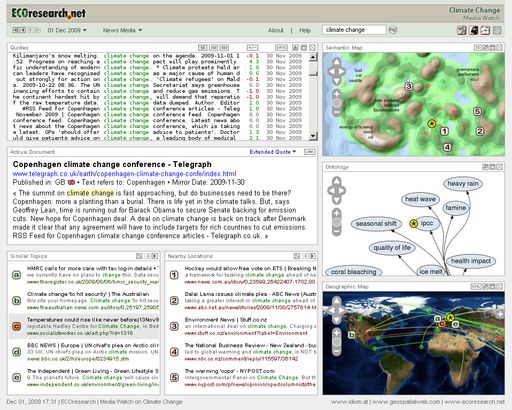The image size is (512, 410).
Task: Go to the next page of Similar Topics
Action: coord(155,256)
